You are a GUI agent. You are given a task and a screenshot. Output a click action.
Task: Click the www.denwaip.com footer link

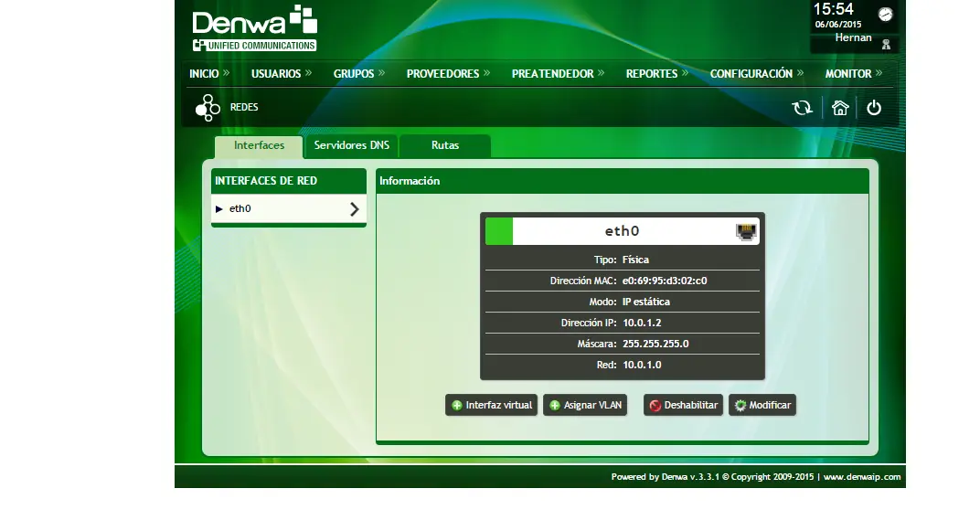tap(862, 477)
